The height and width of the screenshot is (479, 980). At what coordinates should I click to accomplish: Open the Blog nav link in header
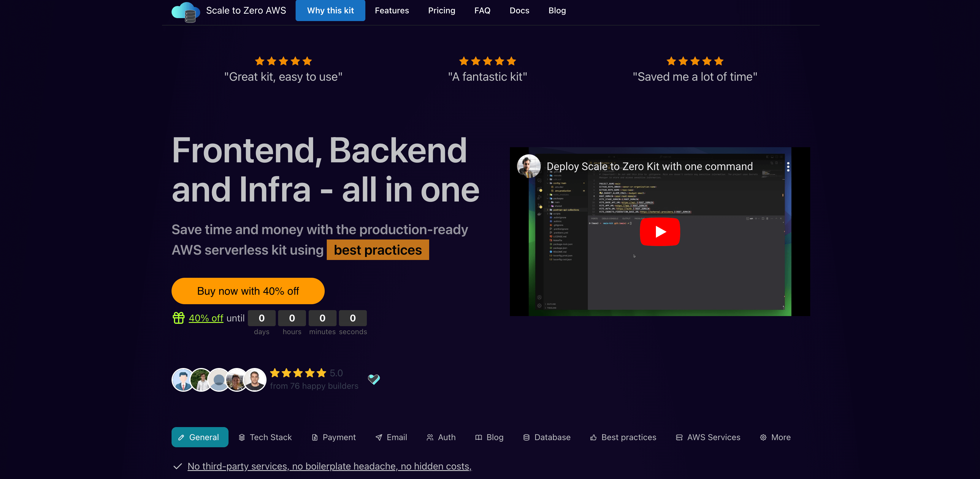[557, 11]
